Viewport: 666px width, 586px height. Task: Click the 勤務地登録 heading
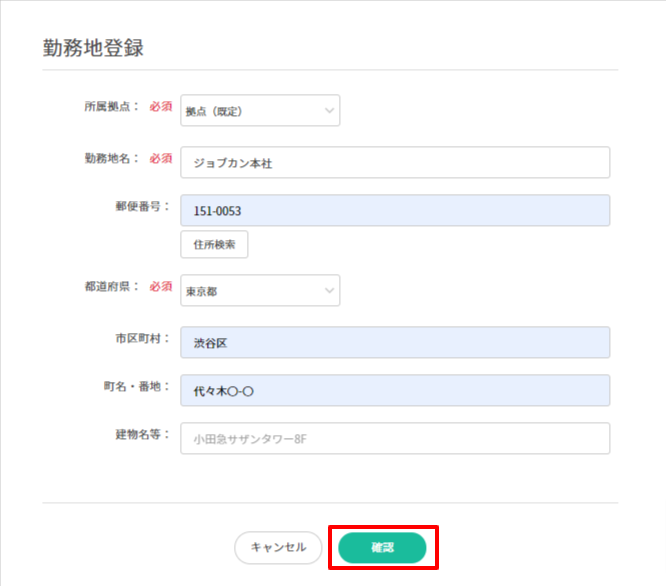pos(95,47)
